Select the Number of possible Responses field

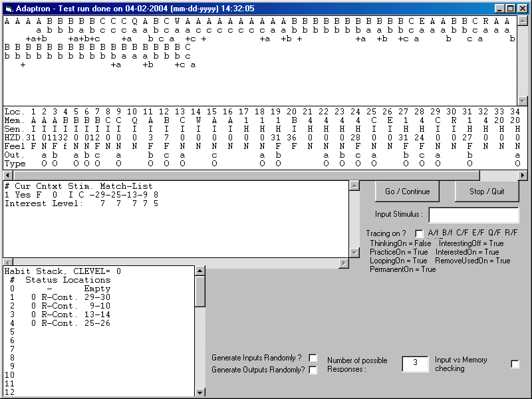point(415,364)
